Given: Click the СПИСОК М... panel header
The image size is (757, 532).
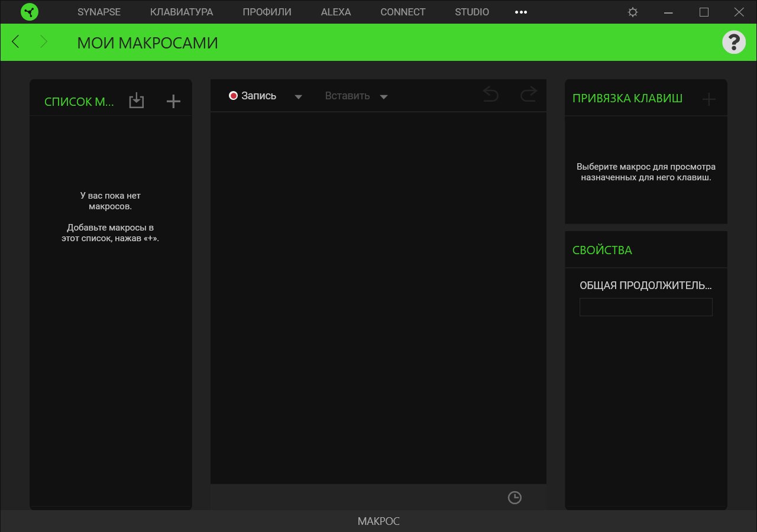Looking at the screenshot, I should 79,102.
